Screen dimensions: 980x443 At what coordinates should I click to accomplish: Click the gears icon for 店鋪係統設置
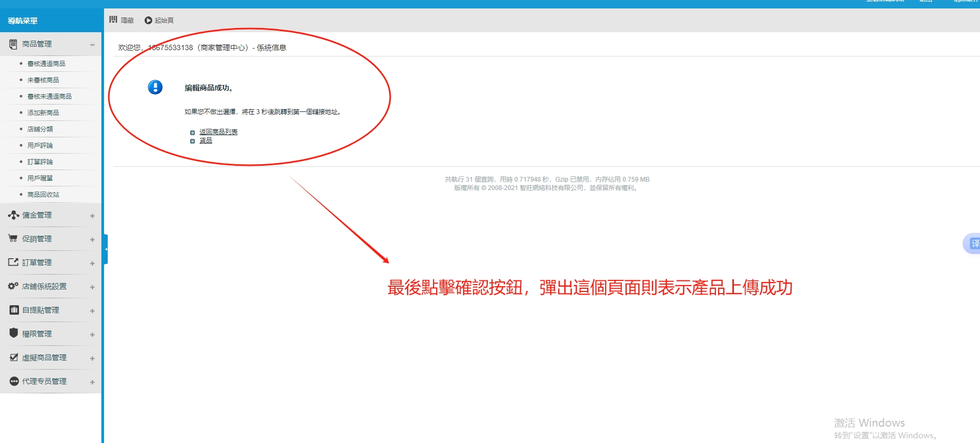coord(13,286)
